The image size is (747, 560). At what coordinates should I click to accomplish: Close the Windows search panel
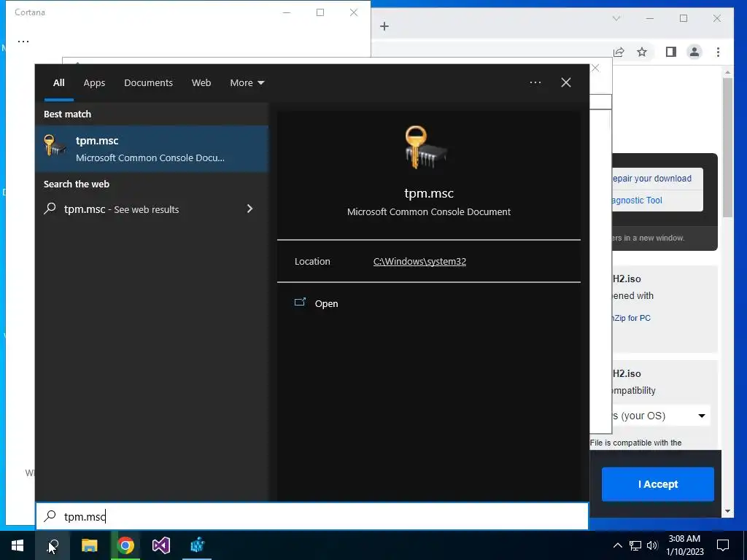565,82
